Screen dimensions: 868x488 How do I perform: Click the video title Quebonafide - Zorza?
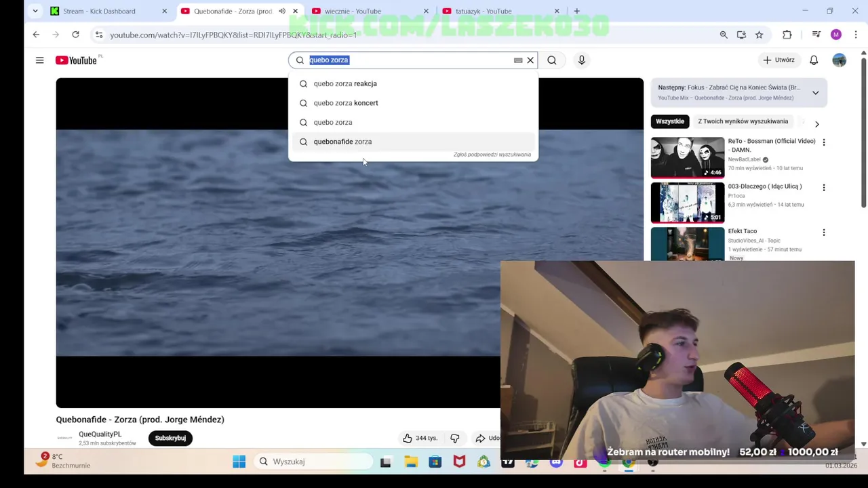coord(140,420)
